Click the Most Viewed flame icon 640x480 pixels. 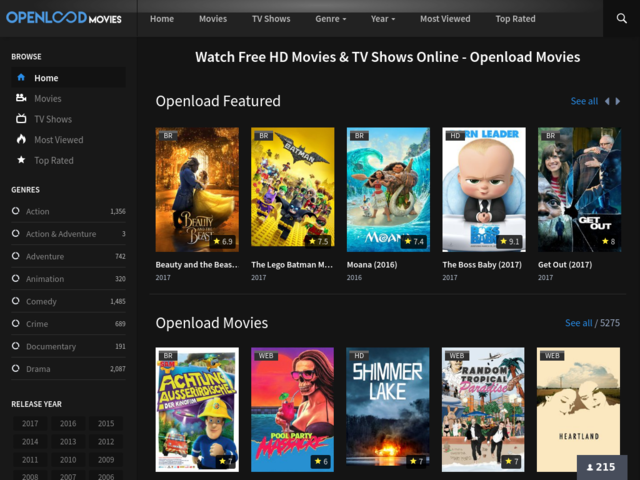tap(21, 140)
